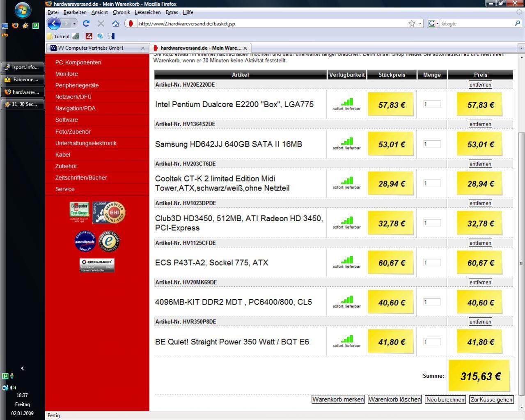525x420 pixels.
Task: Expand hidden system tray icons chevron
Action: click(x=22, y=368)
